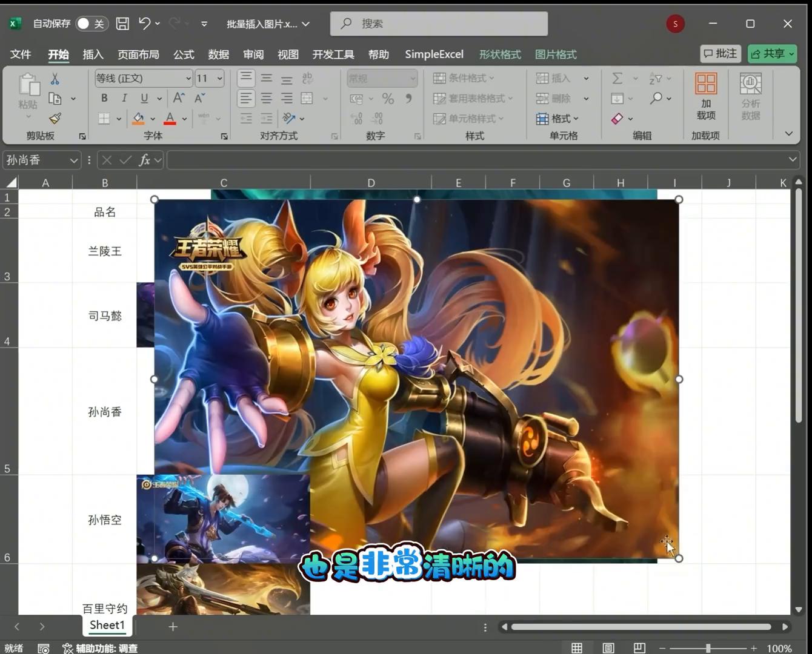The width and height of the screenshot is (812, 654).
Task: Click the Save icon in title bar
Action: (x=122, y=24)
